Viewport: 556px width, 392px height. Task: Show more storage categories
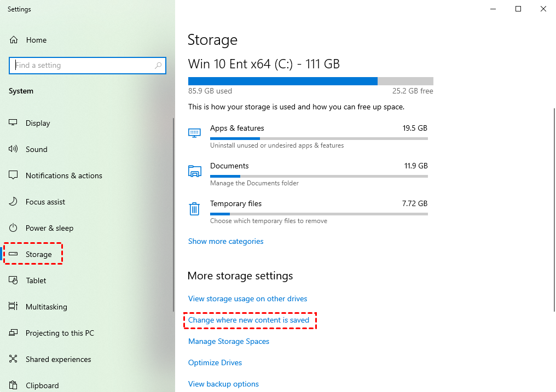[x=225, y=241]
